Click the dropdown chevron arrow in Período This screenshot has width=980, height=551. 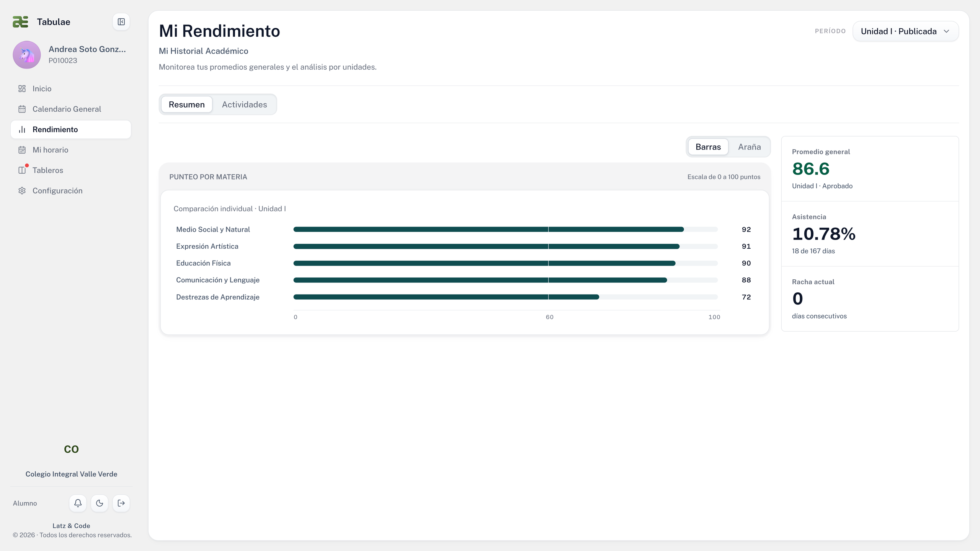tap(947, 31)
